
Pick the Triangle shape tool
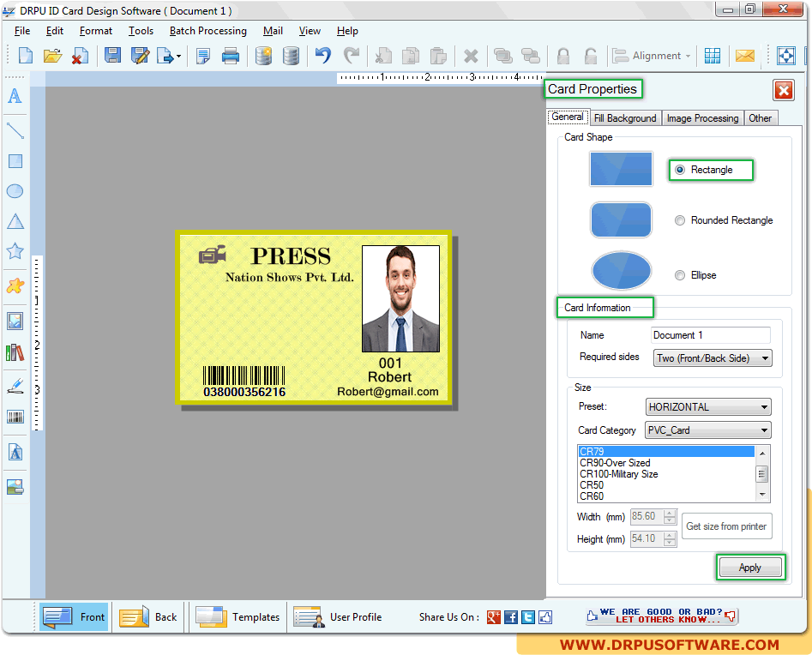click(x=15, y=222)
